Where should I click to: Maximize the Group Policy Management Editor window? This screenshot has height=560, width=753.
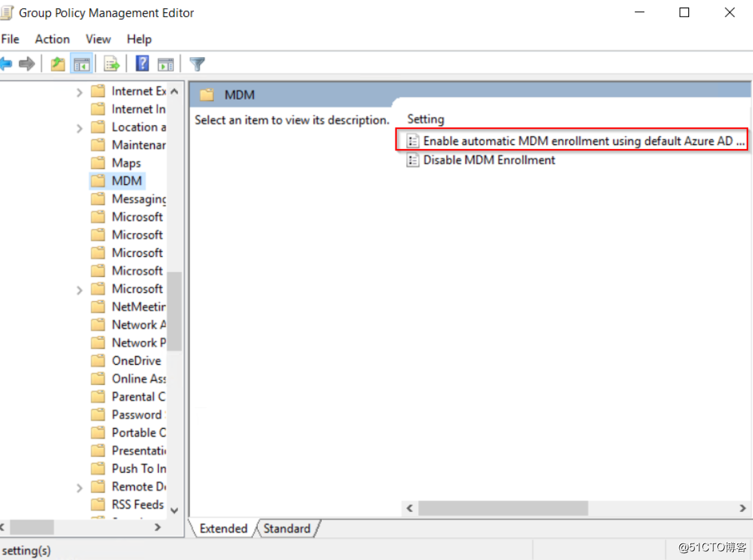tap(684, 12)
